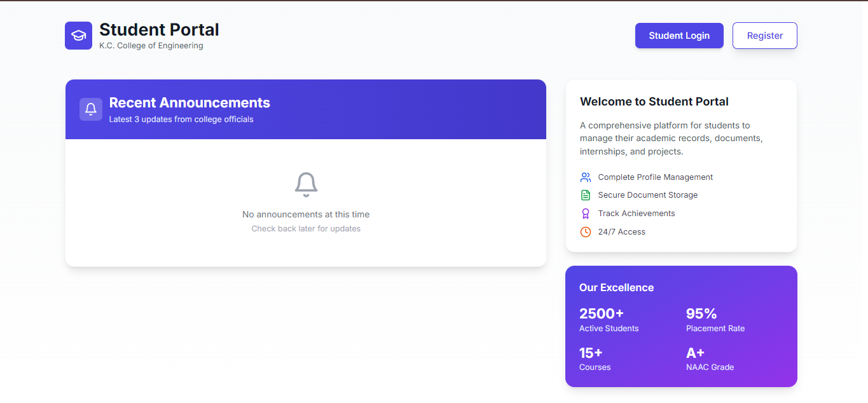This screenshot has height=403, width=868.
Task: Click the Our Excellence heading
Action: tap(616, 288)
